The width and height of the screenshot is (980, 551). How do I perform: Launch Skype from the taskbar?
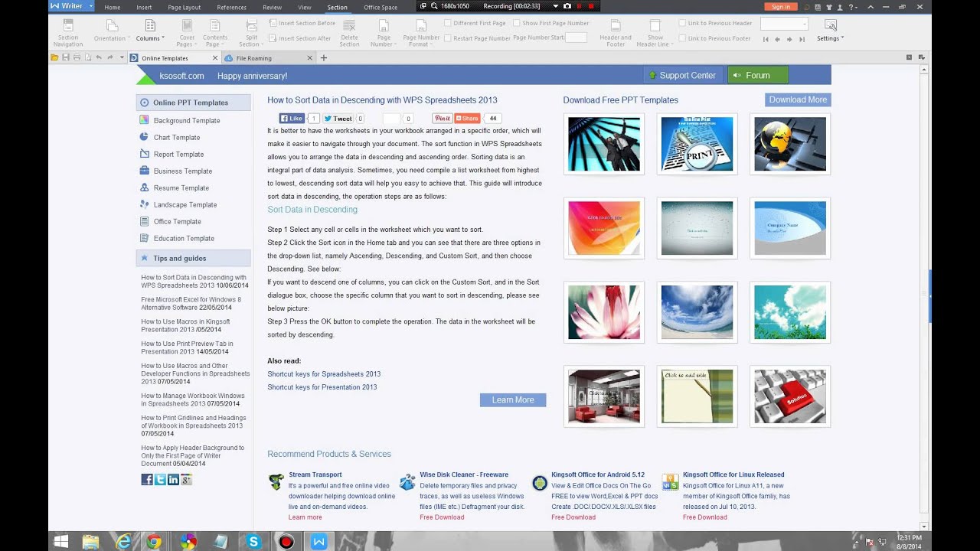point(253,542)
